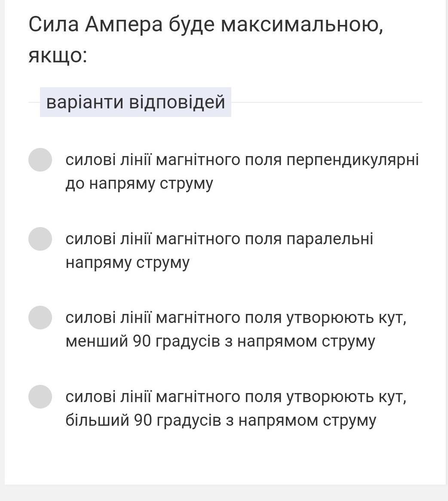448x501 pixels.
Task: Click the word 'якщо:' in the question
Action: [58, 55]
